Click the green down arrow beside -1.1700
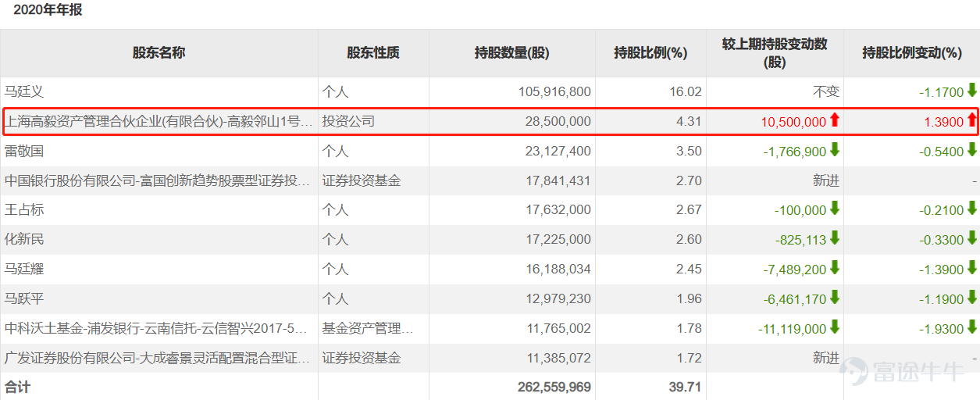Screen dimensions: 980x400 pos(971,91)
